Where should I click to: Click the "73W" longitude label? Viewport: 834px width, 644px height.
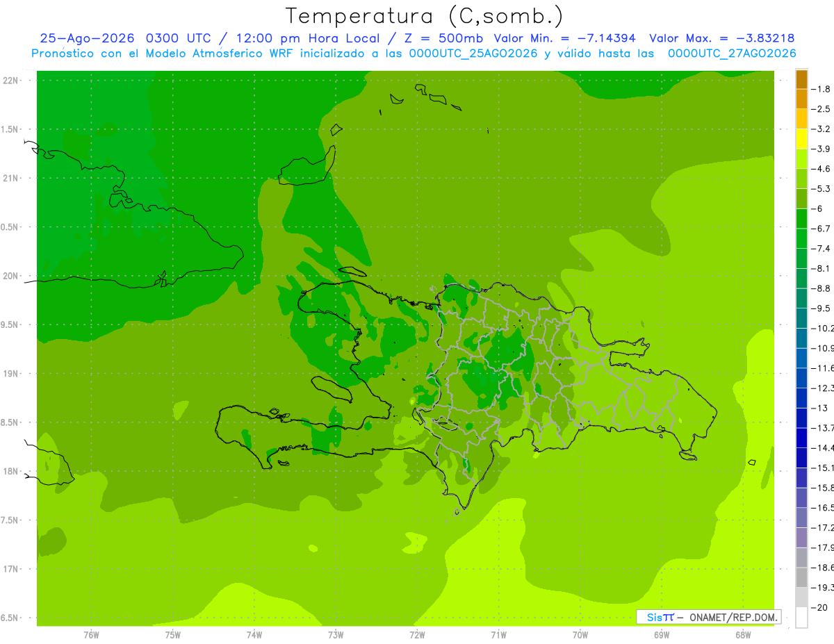pyautogui.click(x=336, y=635)
